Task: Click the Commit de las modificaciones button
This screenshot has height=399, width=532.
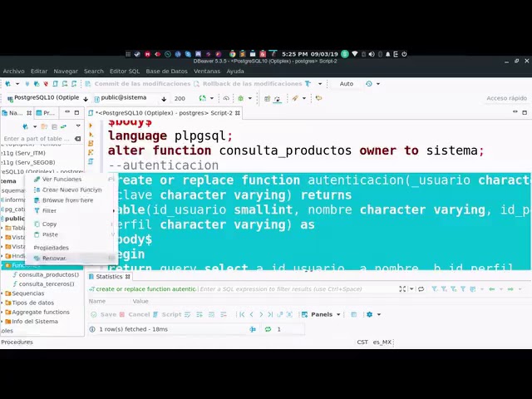Action: tap(138, 84)
